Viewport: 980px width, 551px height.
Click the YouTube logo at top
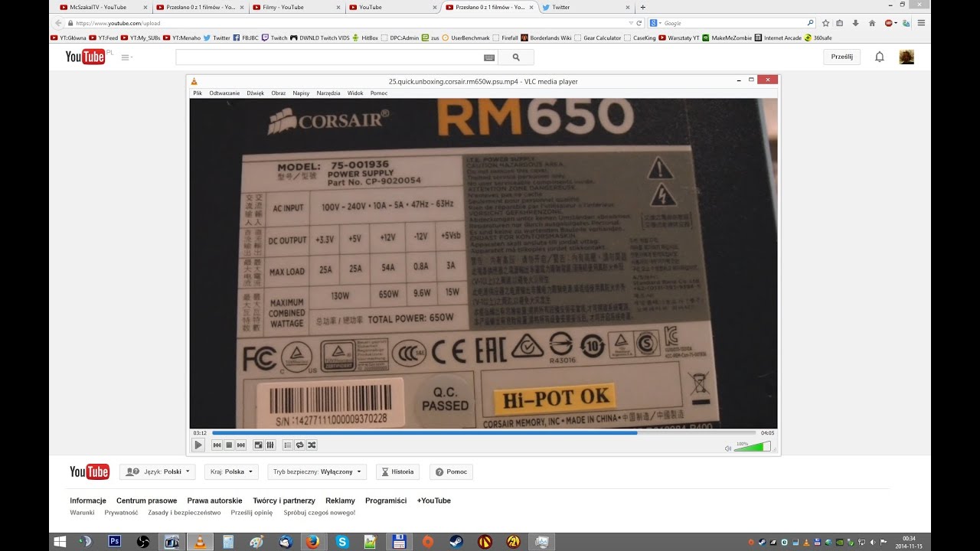click(x=86, y=57)
